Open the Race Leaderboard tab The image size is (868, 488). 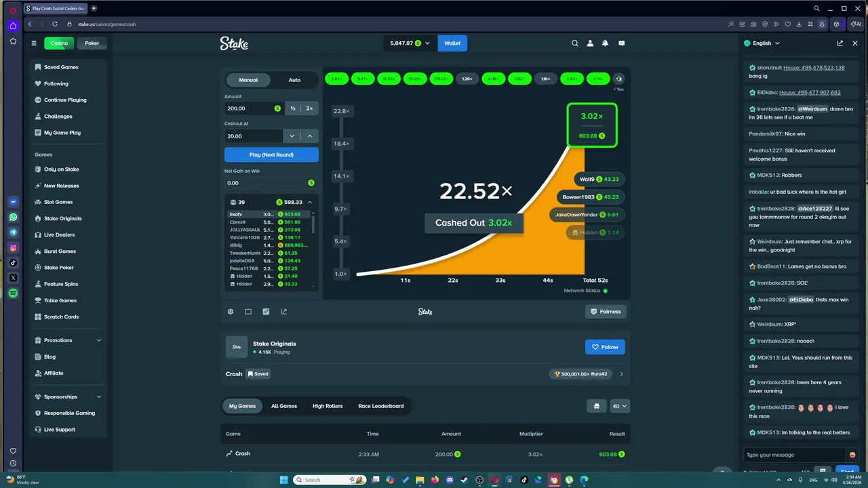pyautogui.click(x=381, y=406)
